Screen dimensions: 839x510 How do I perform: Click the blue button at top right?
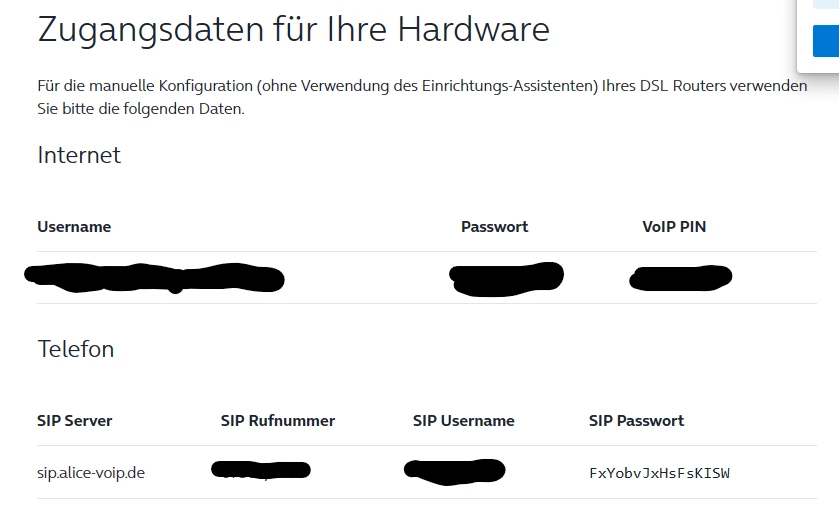tap(826, 41)
